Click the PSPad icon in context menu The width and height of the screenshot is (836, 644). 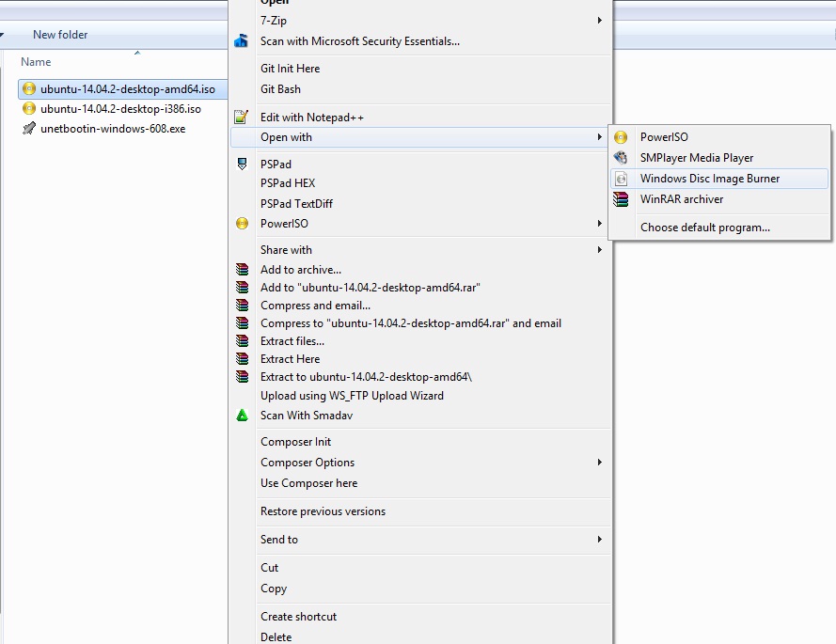click(242, 164)
